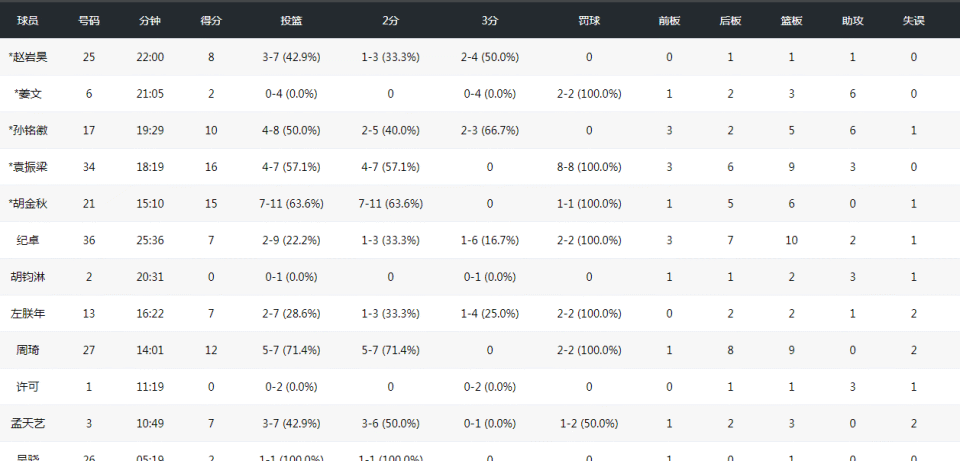
Task: Click player name 许可
Action: click(28, 387)
